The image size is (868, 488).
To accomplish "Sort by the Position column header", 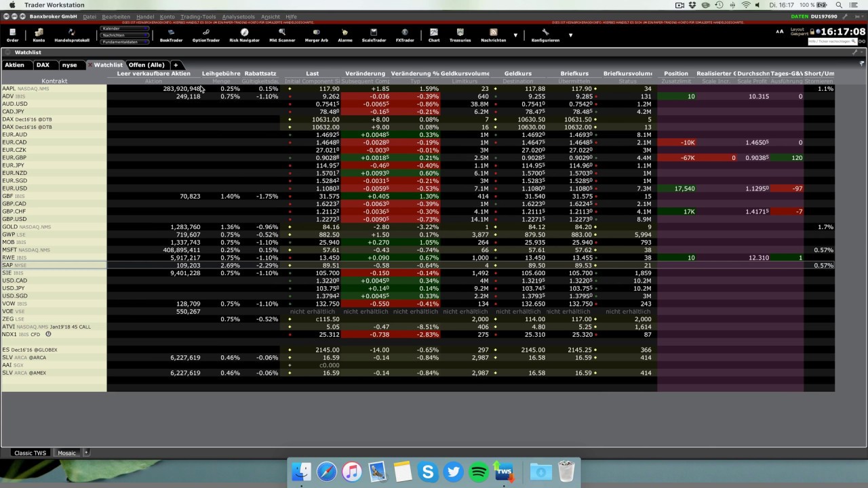I will 676,73.
